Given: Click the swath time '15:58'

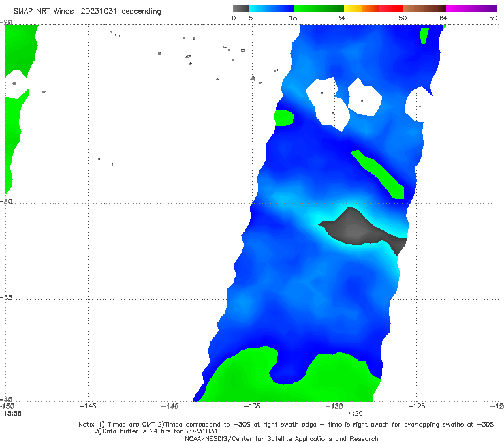Looking at the screenshot, I should click(12, 414).
